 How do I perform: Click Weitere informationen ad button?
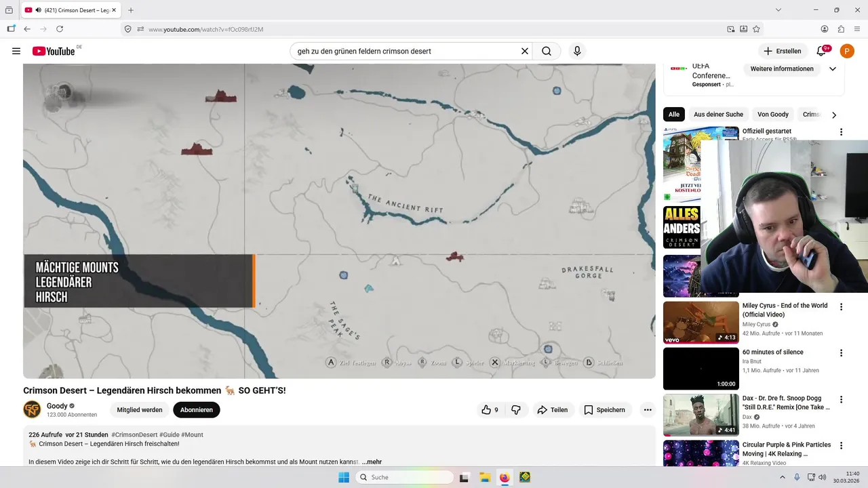tap(782, 69)
